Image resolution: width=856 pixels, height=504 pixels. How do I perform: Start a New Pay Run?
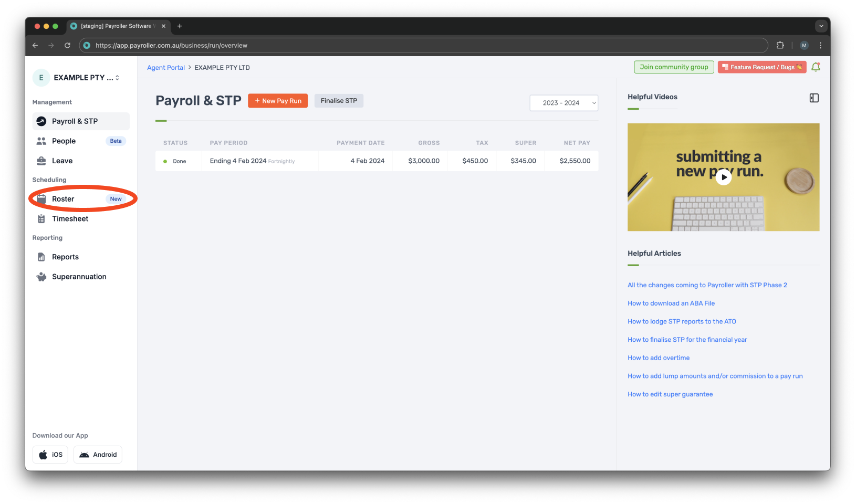pyautogui.click(x=278, y=101)
